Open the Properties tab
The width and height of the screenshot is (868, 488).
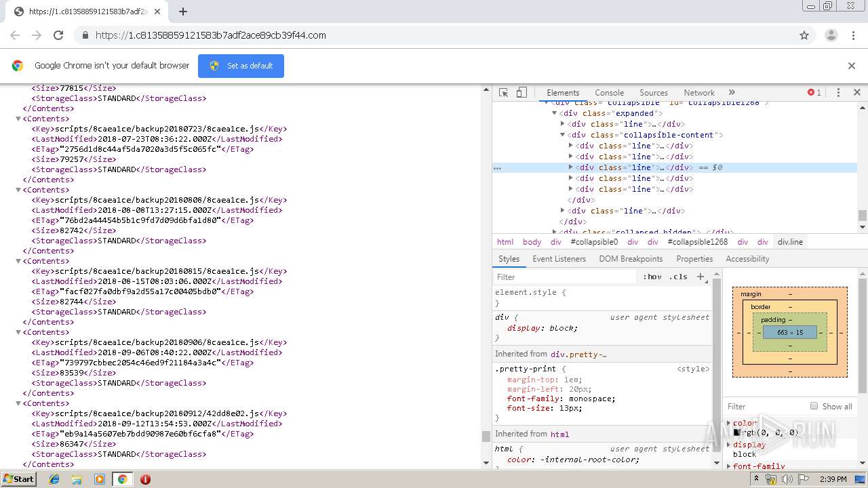(x=694, y=259)
